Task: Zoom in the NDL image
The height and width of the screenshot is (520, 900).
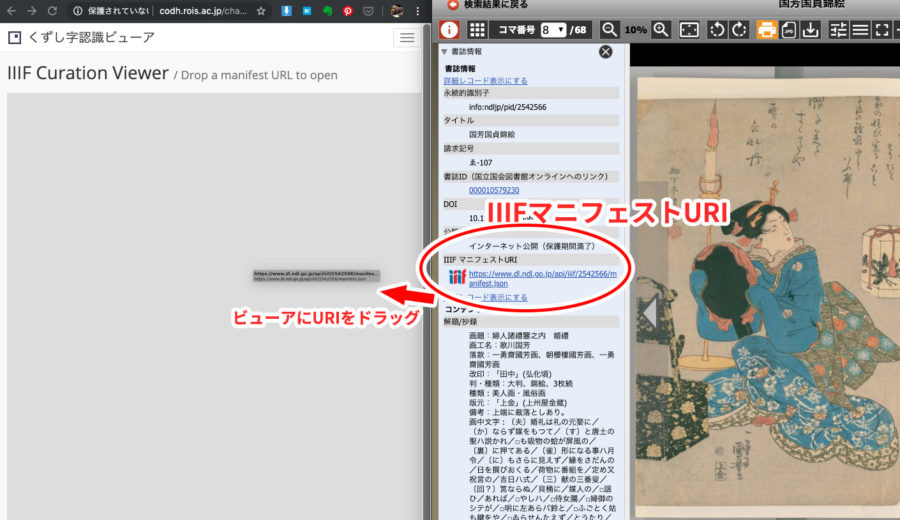Action: click(661, 30)
